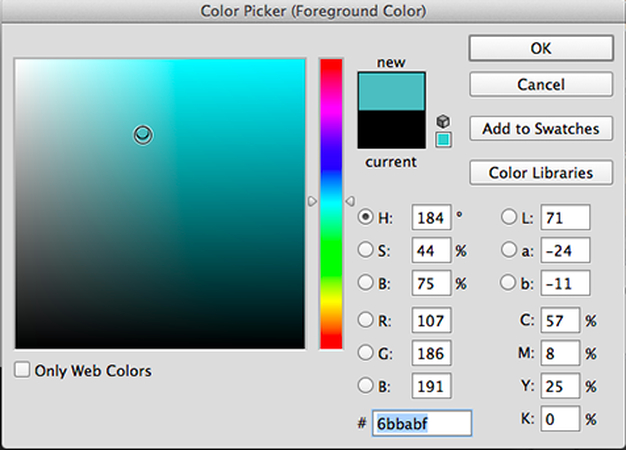Viewport: 626px width, 450px height.
Task: Click the C cyan percentage field
Action: pyautogui.click(x=559, y=321)
